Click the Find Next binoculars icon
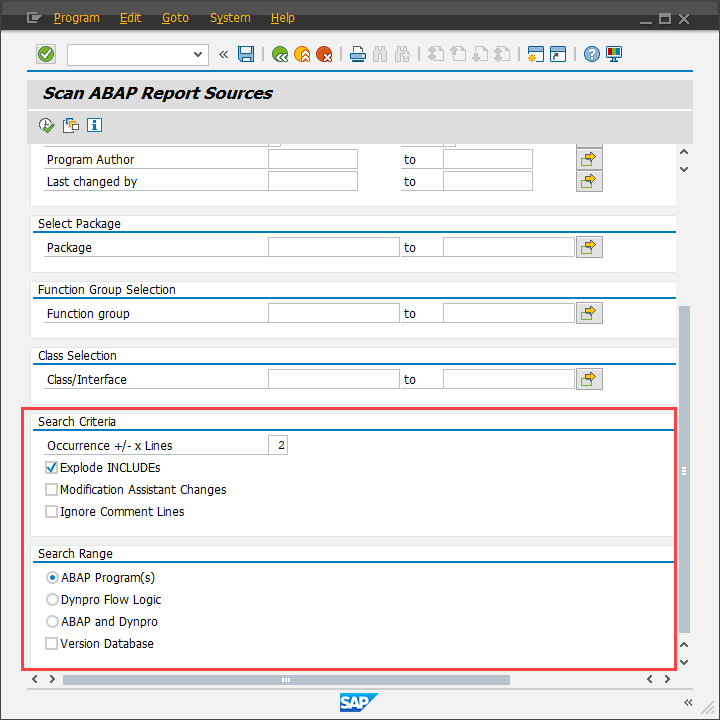 click(402, 55)
